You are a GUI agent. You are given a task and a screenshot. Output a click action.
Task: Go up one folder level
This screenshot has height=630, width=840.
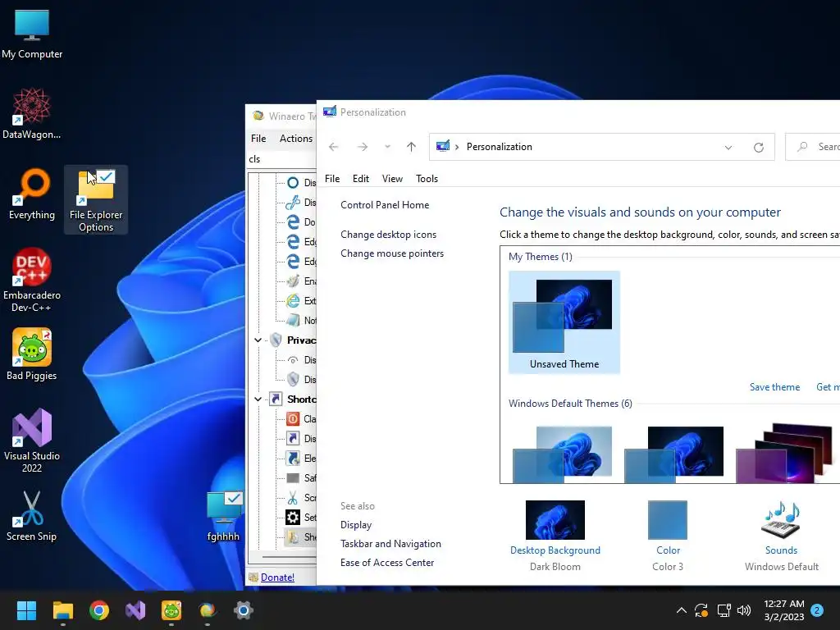coord(411,147)
